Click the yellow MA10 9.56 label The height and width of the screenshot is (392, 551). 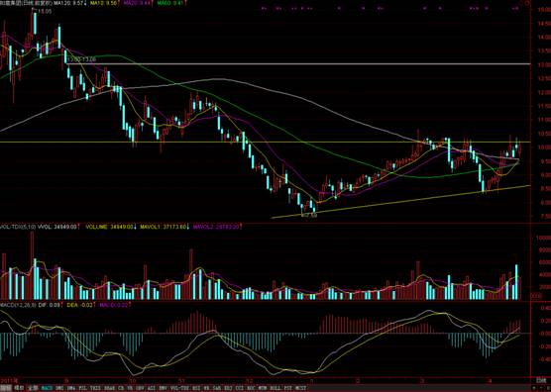[x=103, y=3]
